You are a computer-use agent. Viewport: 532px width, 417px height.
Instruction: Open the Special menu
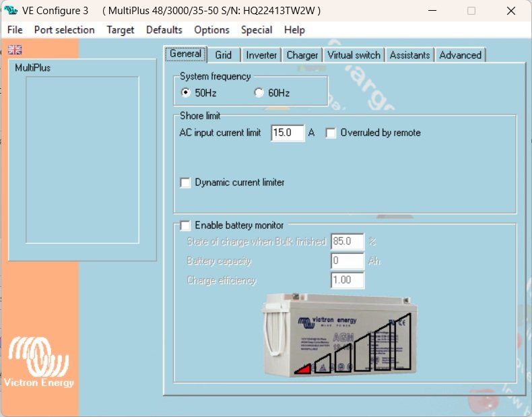pos(257,30)
